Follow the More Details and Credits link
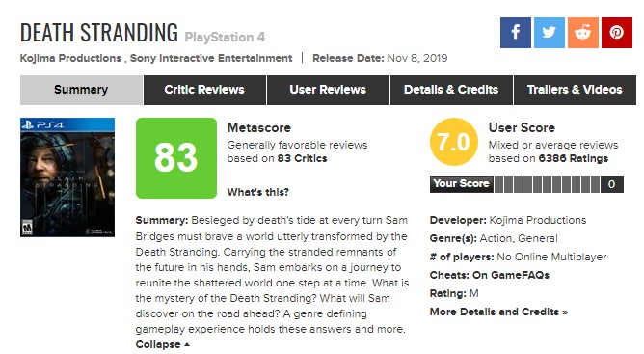Image resolution: width=644 pixels, height=354 pixels. pyautogui.click(x=498, y=312)
